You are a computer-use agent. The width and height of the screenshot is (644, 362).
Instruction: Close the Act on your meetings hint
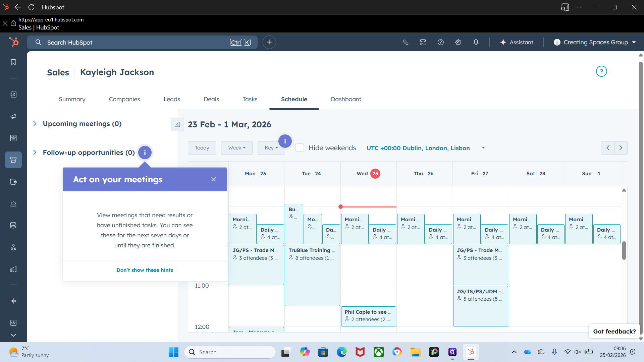214,179
